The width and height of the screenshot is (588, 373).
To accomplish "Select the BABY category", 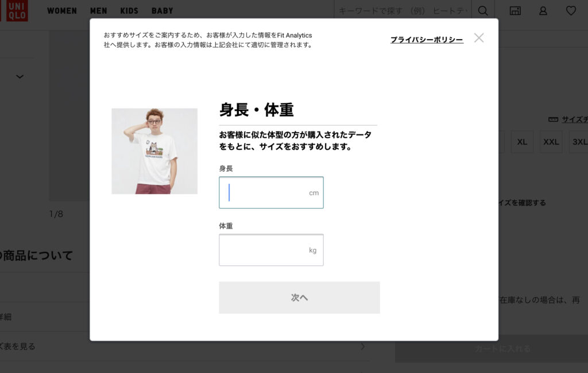I will click(x=162, y=11).
